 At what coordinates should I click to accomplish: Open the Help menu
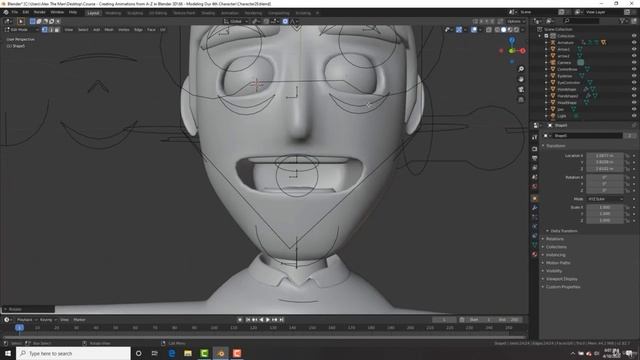73,12
